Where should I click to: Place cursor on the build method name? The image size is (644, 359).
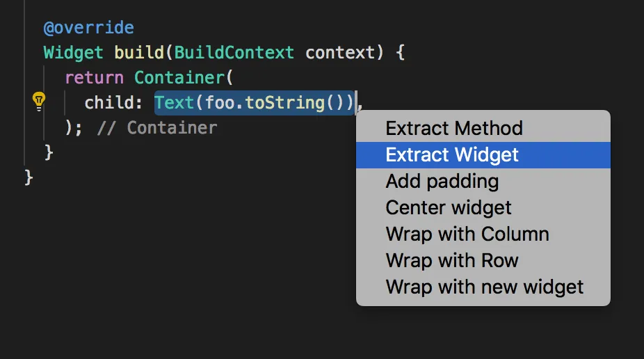click(139, 53)
